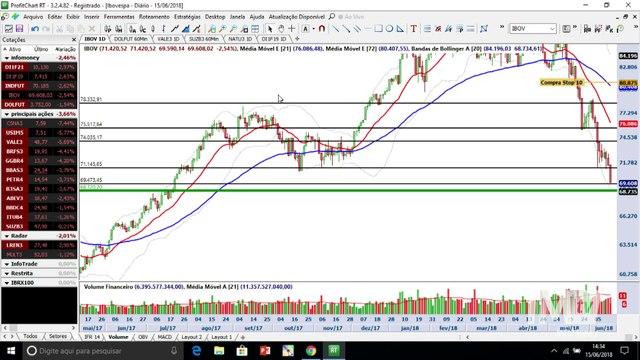Open File Explorer from the taskbar
Image resolution: width=640 pixels, height=360 pixels.
tap(219, 351)
